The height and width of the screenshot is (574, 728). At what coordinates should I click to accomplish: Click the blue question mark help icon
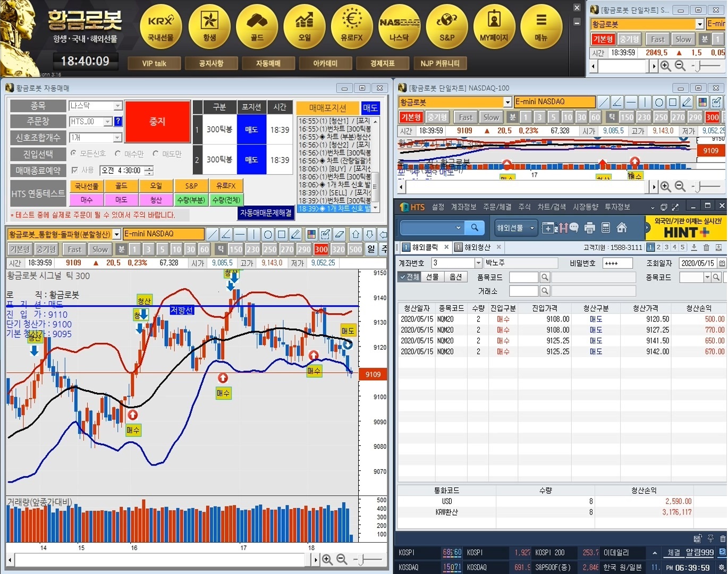[118, 121]
